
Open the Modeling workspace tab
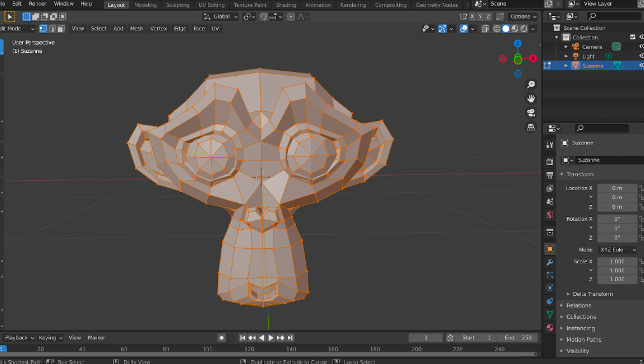(x=146, y=5)
